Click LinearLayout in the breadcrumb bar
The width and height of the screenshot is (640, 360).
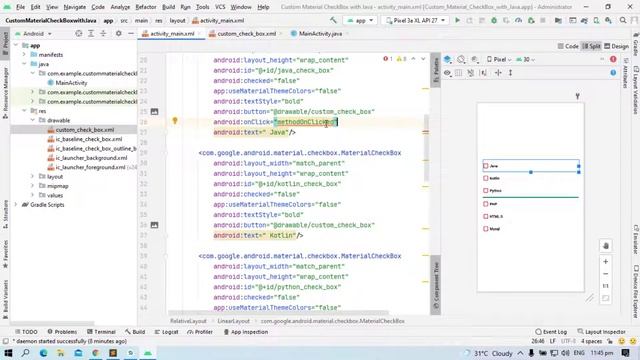click(x=233, y=321)
